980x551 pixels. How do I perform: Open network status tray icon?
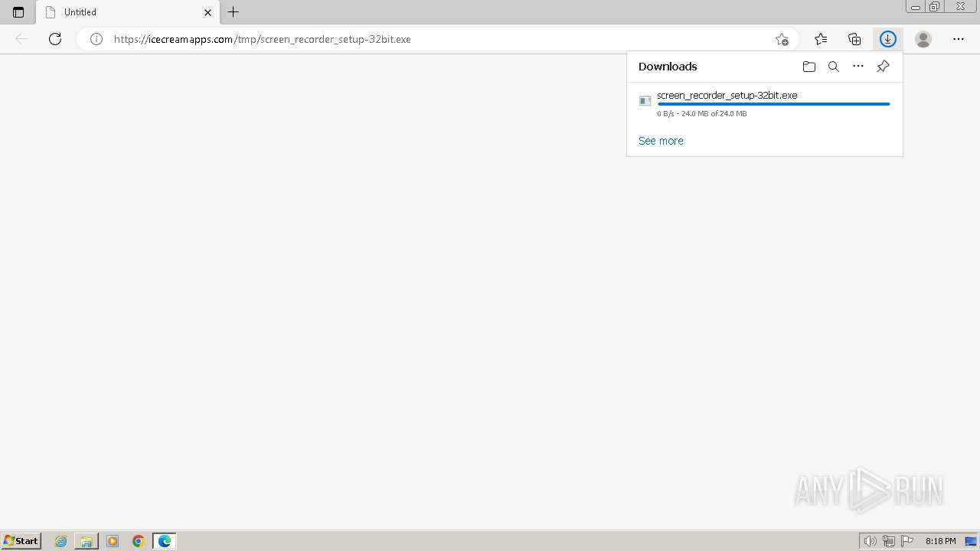coord(889,541)
